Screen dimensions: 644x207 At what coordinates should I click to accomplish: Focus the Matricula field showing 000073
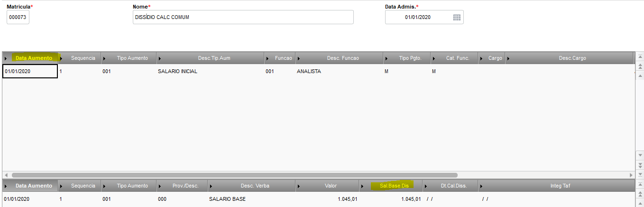(18, 18)
